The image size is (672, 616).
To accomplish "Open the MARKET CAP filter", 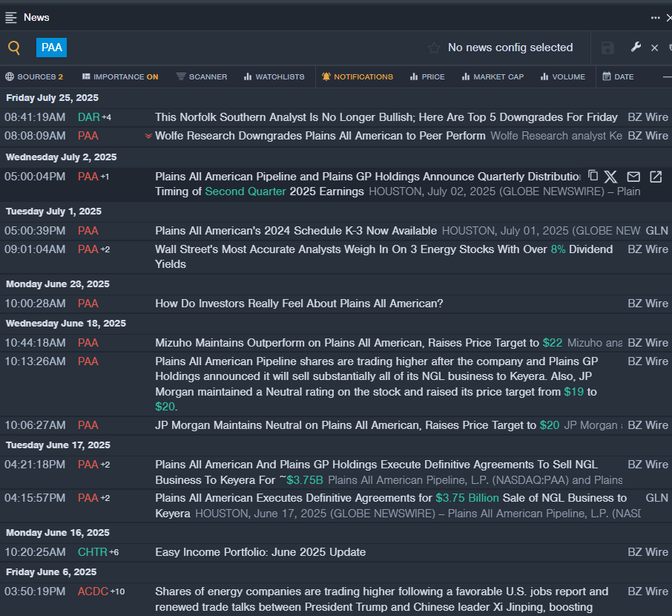I will pyautogui.click(x=493, y=76).
